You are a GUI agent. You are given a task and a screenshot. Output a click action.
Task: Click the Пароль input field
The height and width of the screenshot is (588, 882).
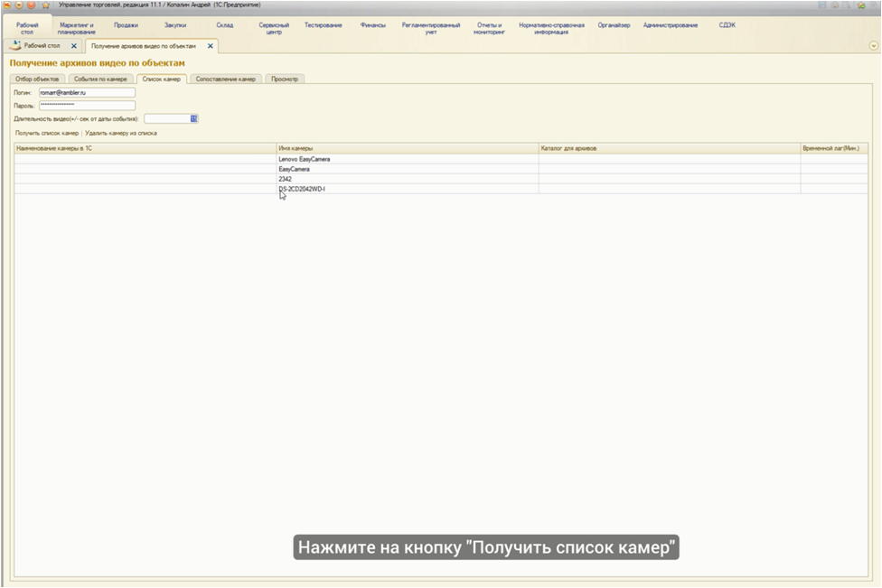point(87,106)
